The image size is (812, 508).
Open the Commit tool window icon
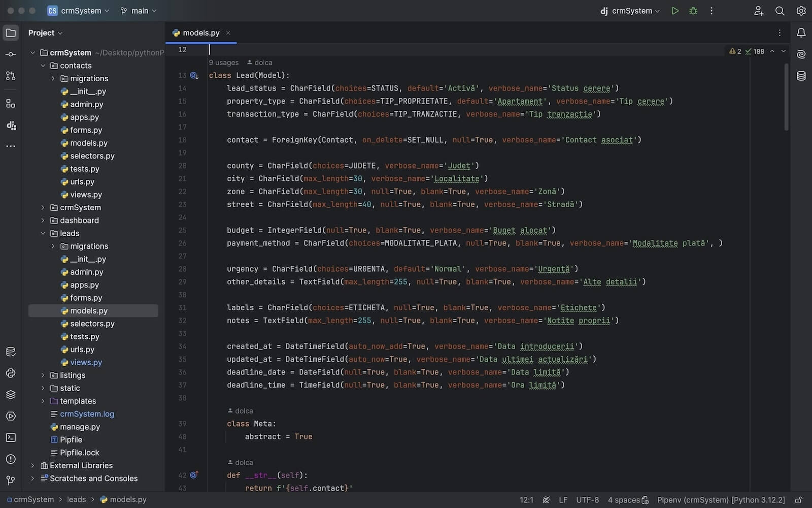(11, 54)
